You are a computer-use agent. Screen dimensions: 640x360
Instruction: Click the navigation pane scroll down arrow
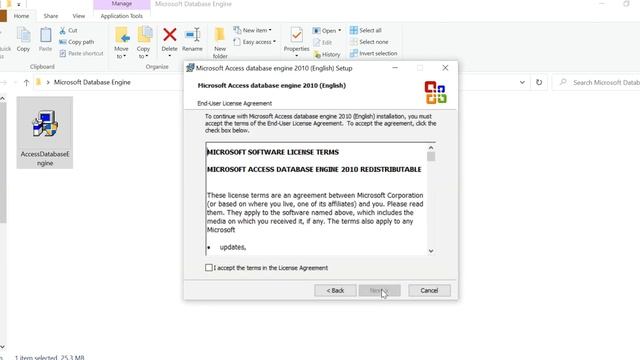(x=2, y=347)
